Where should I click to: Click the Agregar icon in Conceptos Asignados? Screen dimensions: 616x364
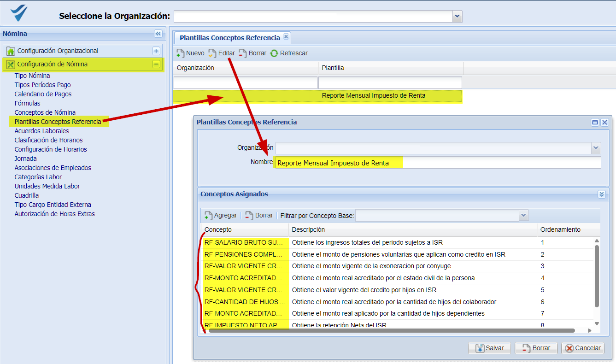tap(208, 215)
